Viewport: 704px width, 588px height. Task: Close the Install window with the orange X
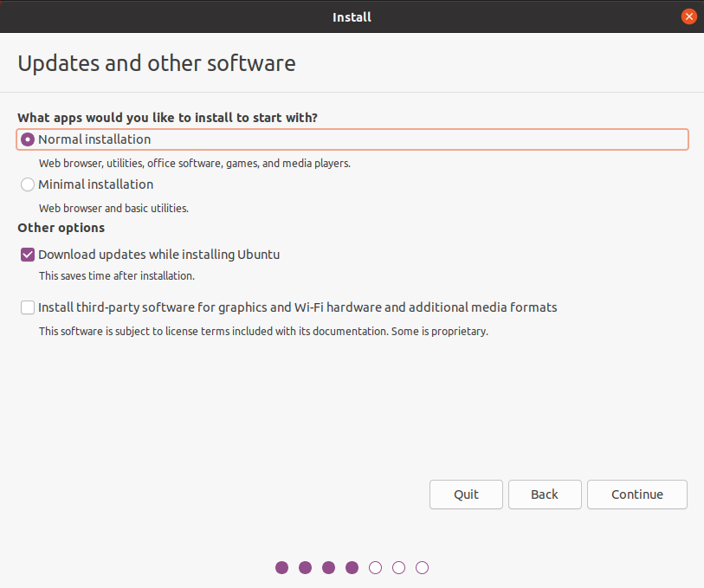pos(689,16)
